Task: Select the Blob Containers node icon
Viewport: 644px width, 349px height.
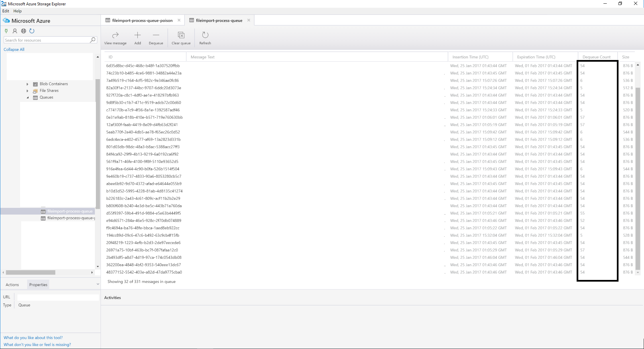Action: 35,84
